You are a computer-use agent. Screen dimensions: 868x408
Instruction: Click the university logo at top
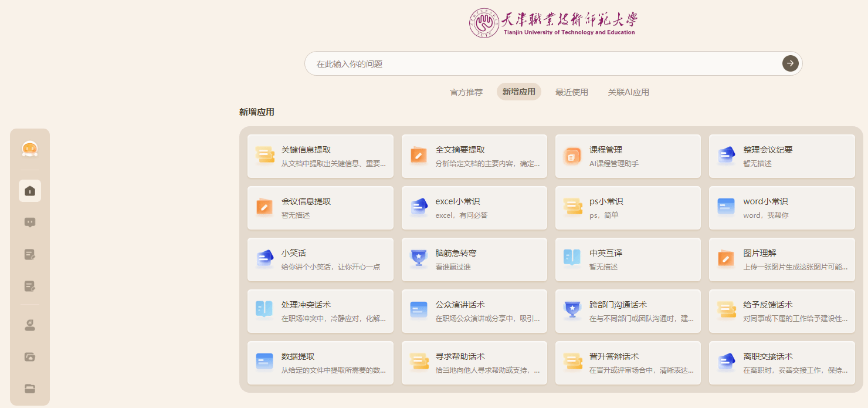pyautogui.click(x=553, y=23)
